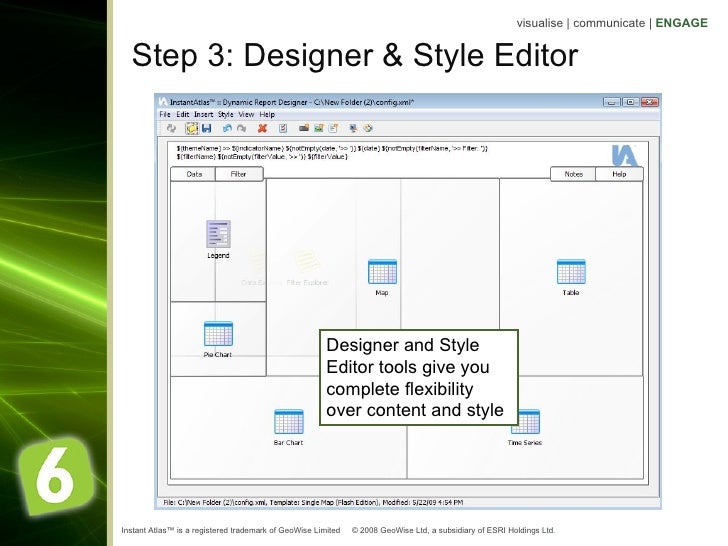This screenshot has width=728, height=546.
Task: Open the Insert menu
Action: click(x=203, y=114)
